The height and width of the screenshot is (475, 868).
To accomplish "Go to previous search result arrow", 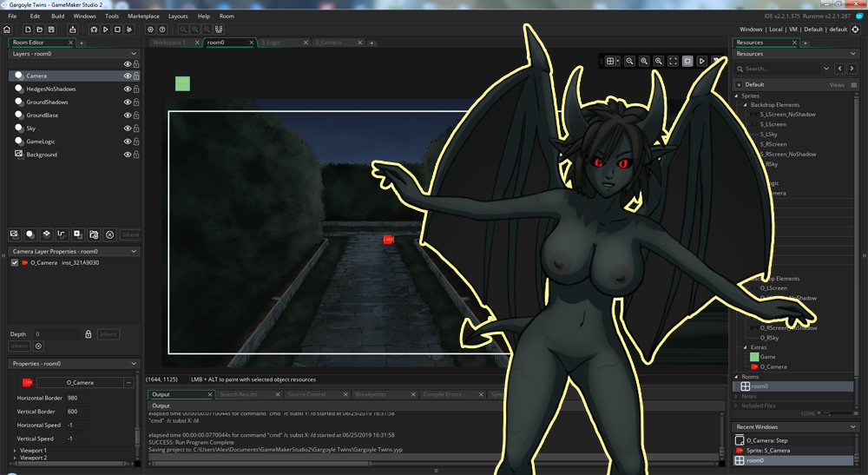I will [839, 69].
